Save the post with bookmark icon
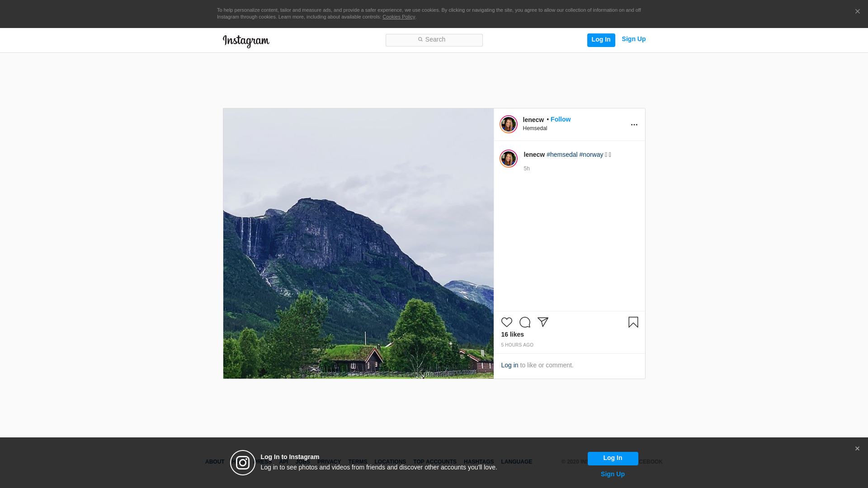Screen dimensions: 868x488 tap(633, 322)
